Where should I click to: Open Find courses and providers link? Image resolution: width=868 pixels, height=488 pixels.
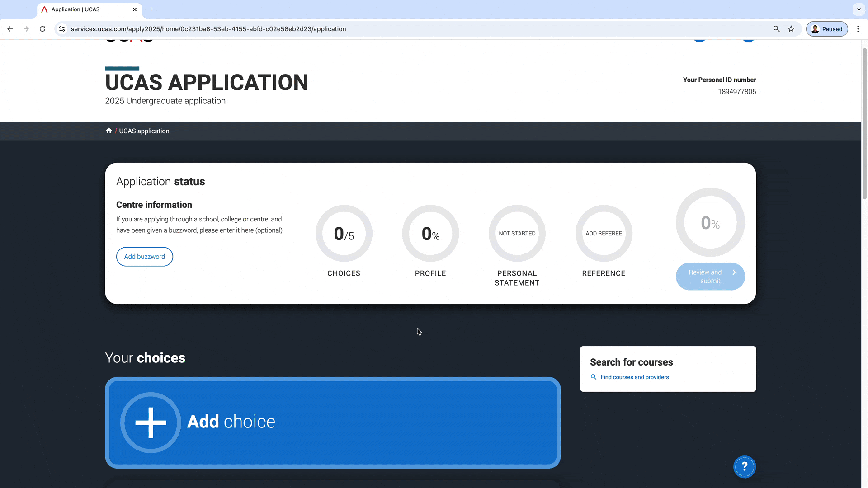pos(635,377)
